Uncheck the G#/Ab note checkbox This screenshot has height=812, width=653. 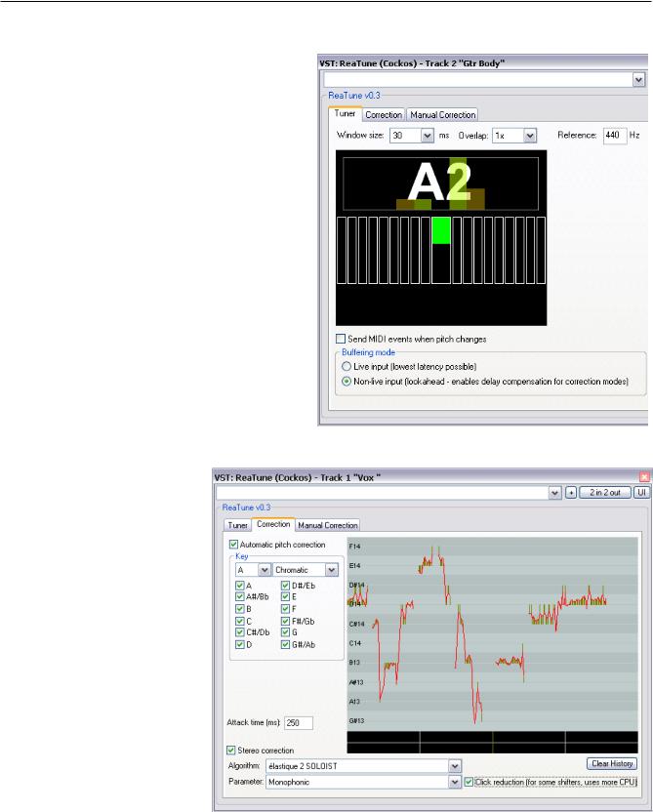pyautogui.click(x=285, y=645)
